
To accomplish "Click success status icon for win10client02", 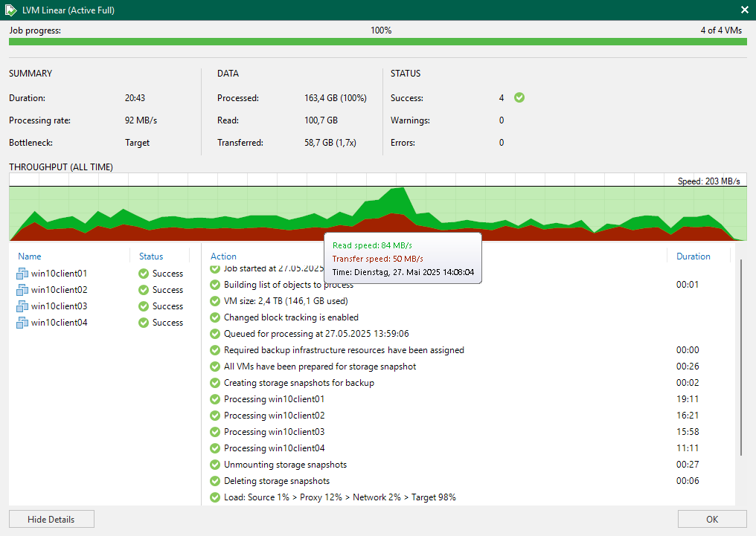I will [x=144, y=290].
